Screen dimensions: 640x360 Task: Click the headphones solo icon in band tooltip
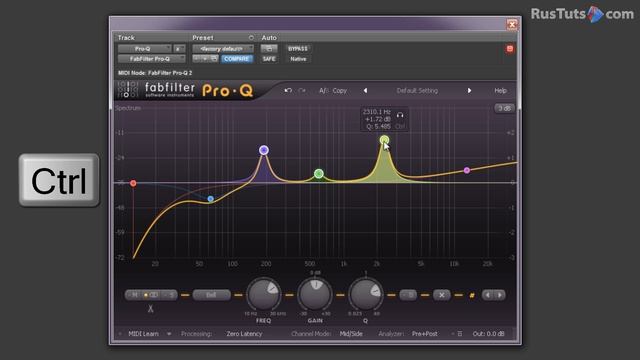pyautogui.click(x=400, y=116)
